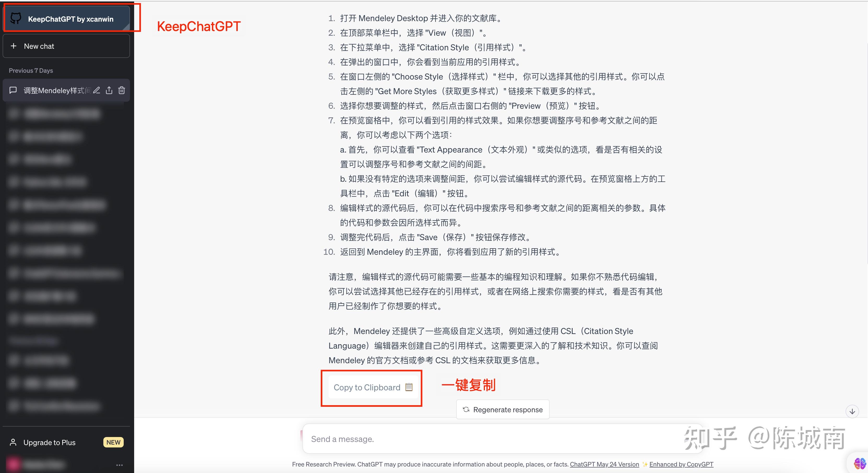Image resolution: width=868 pixels, height=473 pixels.
Task: Focus the Send a message input field
Action: 502,439
